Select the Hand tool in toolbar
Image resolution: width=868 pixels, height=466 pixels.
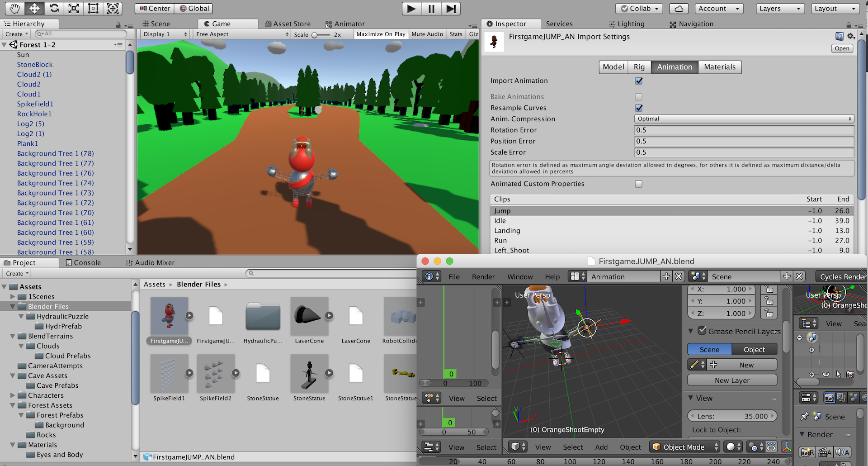[14, 8]
